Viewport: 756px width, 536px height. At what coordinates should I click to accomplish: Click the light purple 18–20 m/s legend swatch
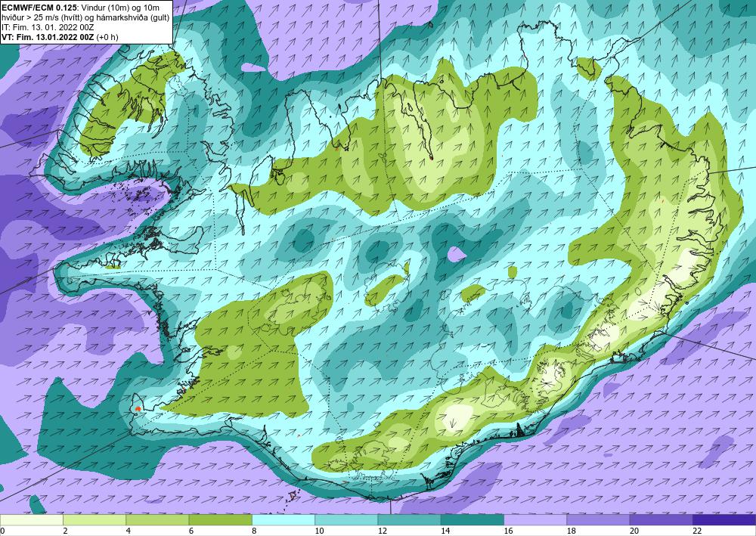click(x=598, y=519)
